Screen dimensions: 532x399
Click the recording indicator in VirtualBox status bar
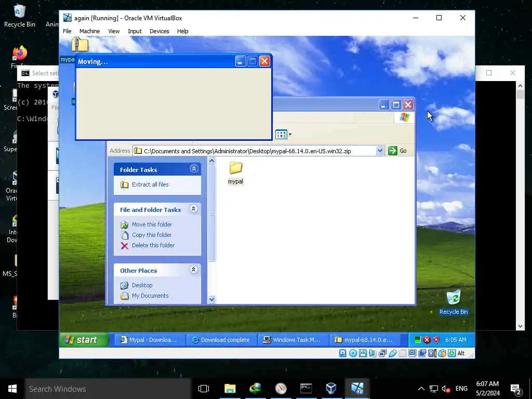[x=422, y=353]
